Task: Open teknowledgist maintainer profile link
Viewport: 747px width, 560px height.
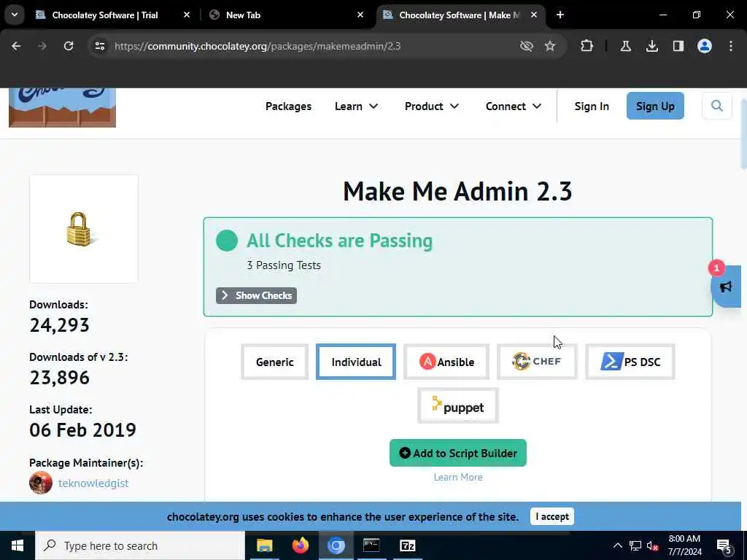Action: (x=93, y=483)
